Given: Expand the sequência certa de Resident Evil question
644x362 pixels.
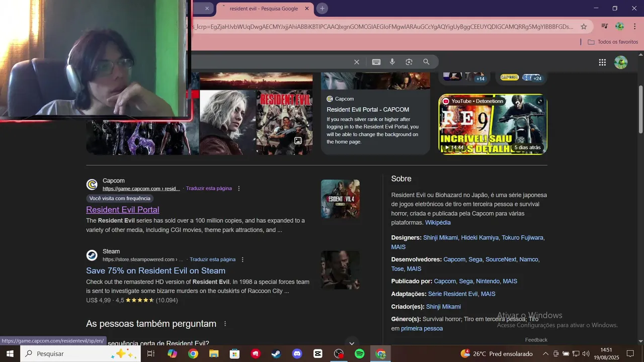Looking at the screenshot, I should (352, 343).
